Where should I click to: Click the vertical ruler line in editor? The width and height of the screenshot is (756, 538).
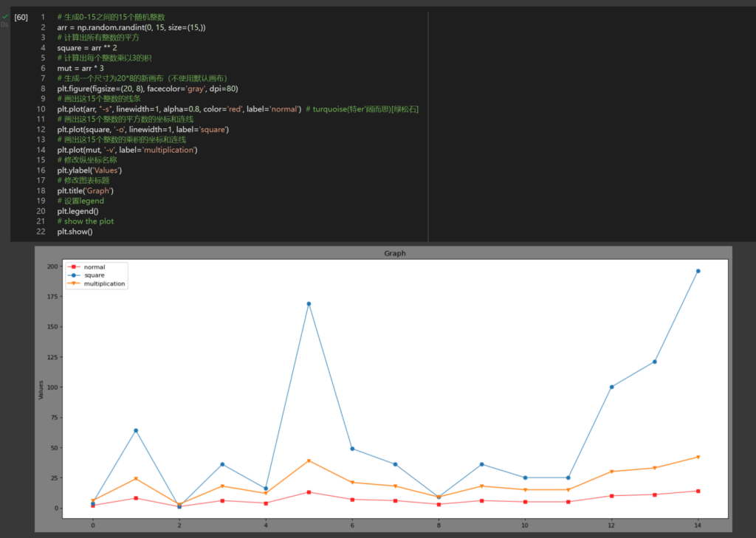click(x=428, y=126)
